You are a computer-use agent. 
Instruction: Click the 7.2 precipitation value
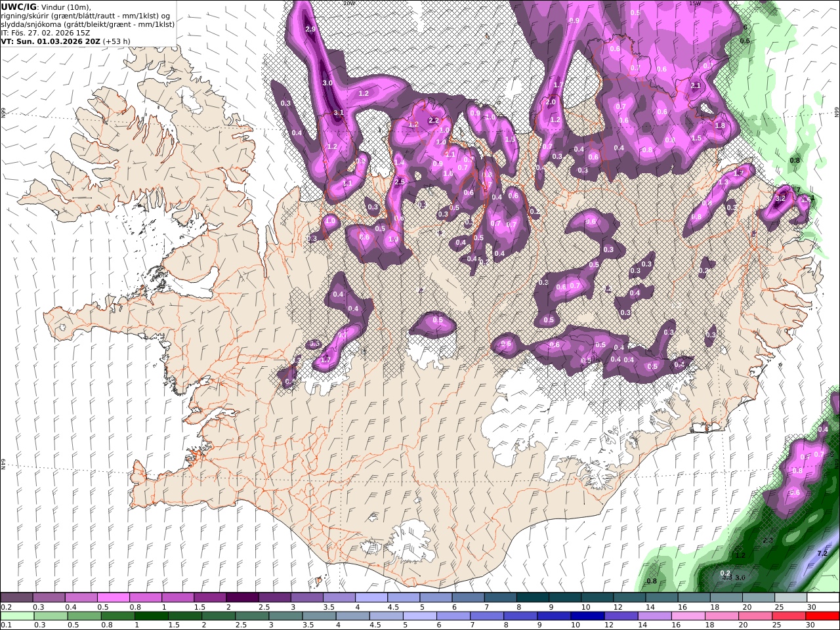coord(822,554)
